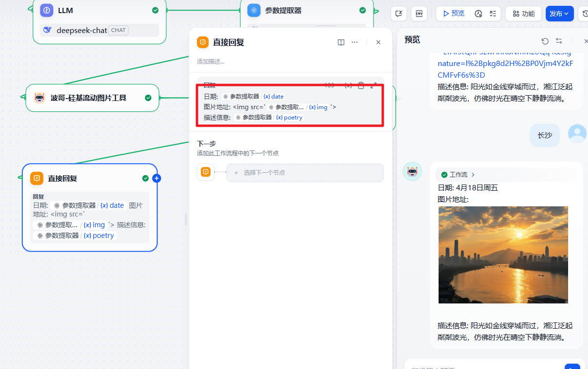Click the generated sunset city image

(x=503, y=255)
